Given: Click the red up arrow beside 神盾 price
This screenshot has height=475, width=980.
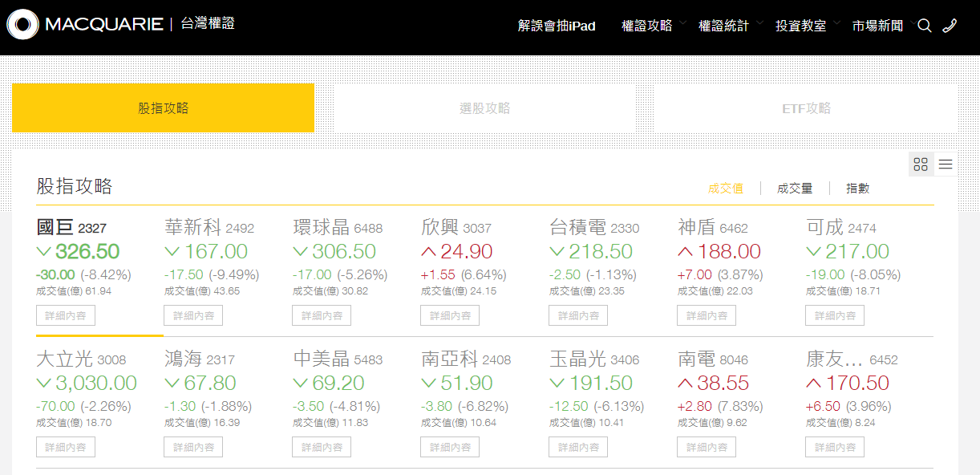Looking at the screenshot, I should 684,252.
